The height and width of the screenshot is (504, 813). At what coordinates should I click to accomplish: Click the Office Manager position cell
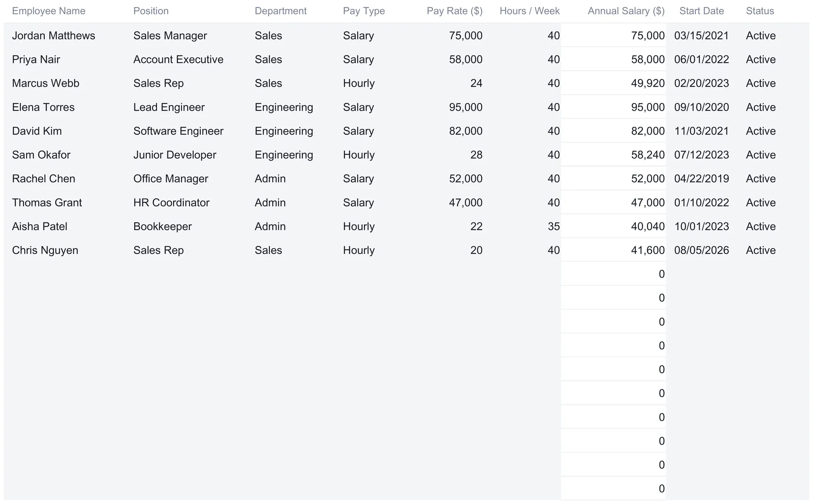(x=171, y=179)
